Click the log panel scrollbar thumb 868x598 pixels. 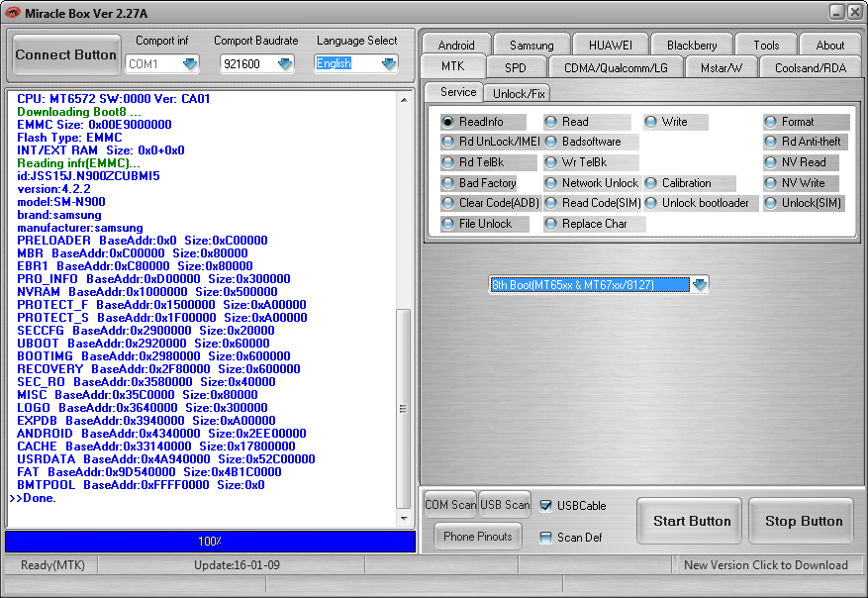pos(404,409)
